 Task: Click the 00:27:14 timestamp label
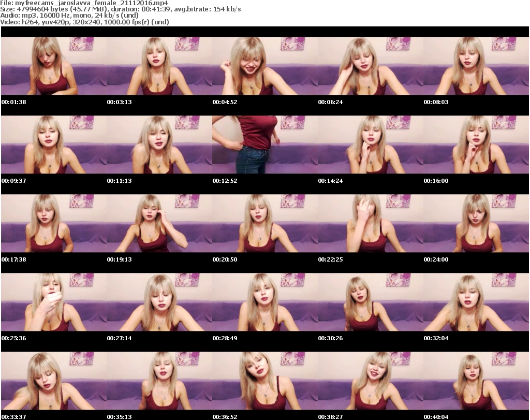120,339
